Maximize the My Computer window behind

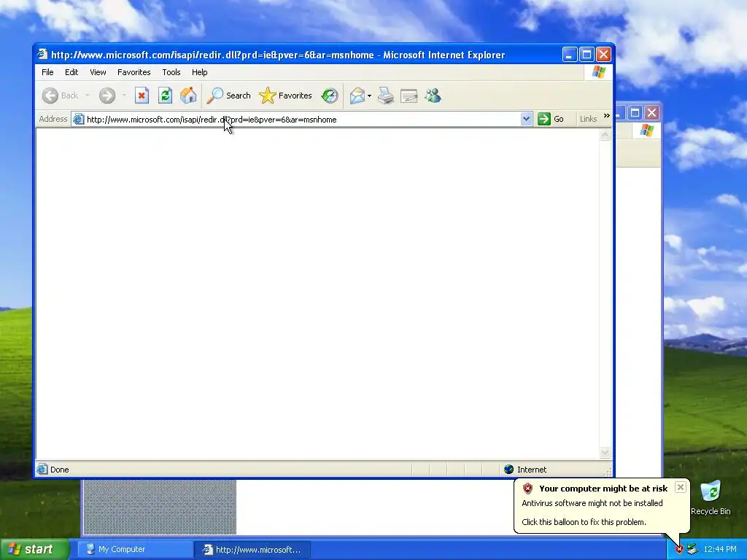635,113
